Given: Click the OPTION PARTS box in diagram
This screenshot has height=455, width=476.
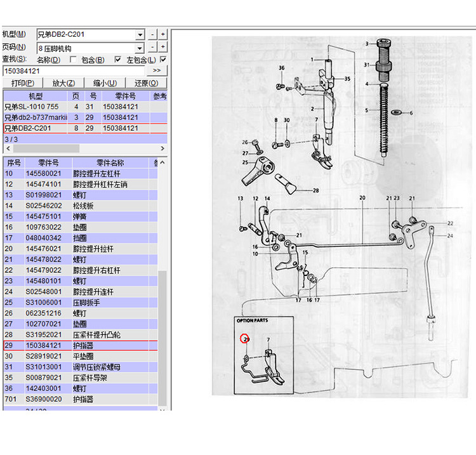Looking at the screenshot, I should coord(264,355).
